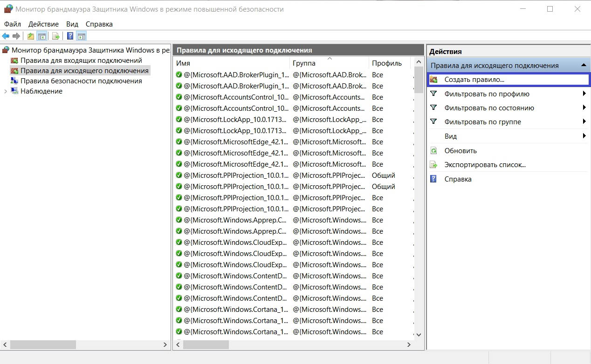Viewport: 591px width, 364px height.
Task: Click the Back arrow in the toolbar
Action: coord(6,36)
